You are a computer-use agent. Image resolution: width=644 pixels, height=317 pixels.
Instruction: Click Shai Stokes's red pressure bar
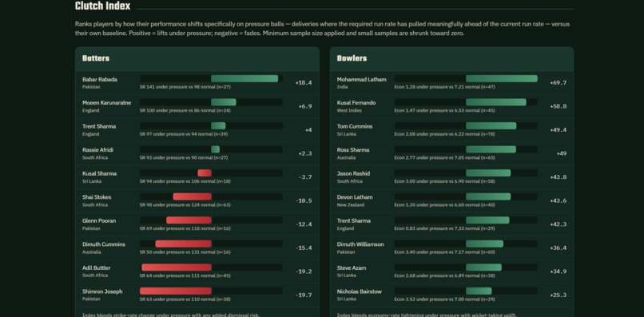click(193, 196)
